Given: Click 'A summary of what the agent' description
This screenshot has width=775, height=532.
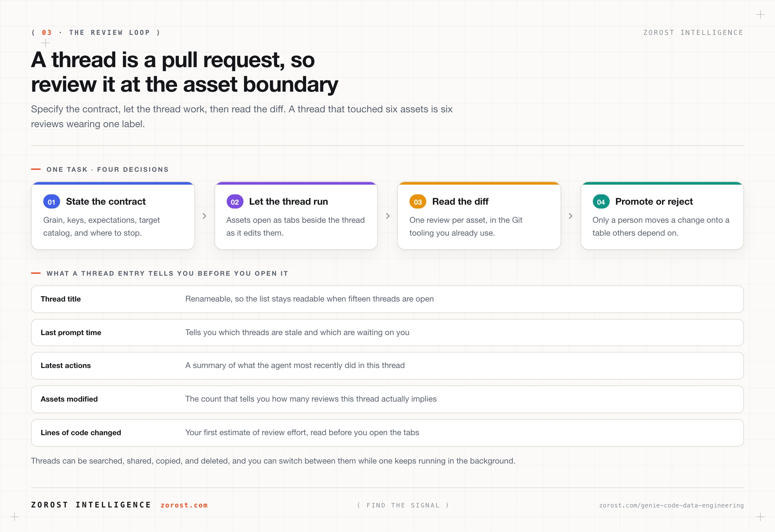Looking at the screenshot, I should [295, 366].
